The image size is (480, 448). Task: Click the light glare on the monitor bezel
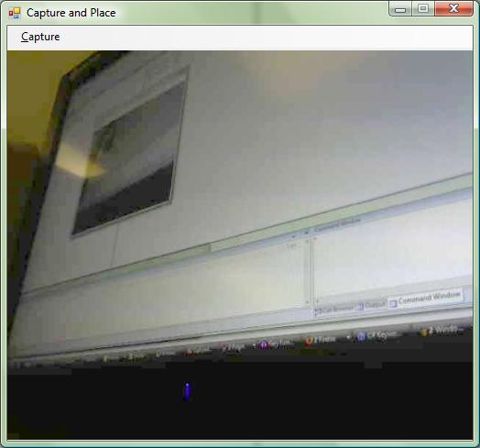81,161
